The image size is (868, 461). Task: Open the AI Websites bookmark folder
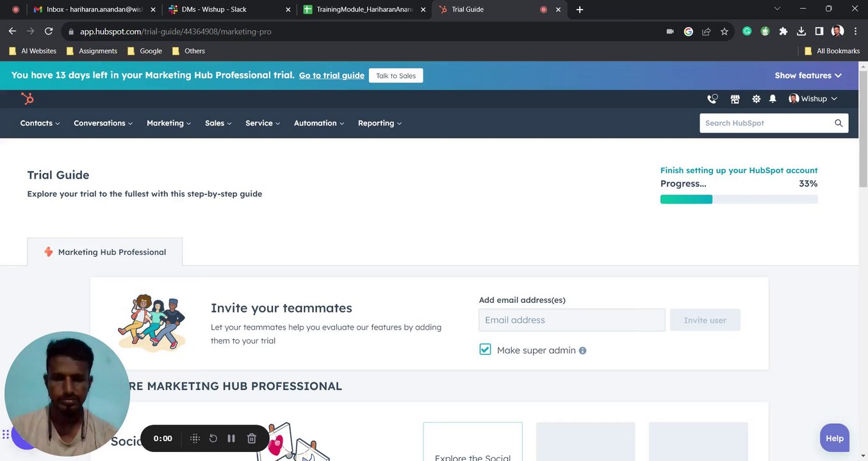pos(33,51)
